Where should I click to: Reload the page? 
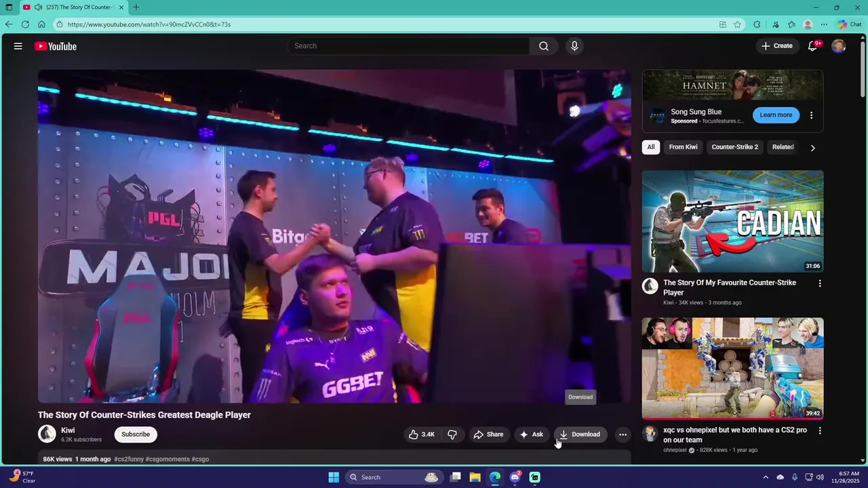pyautogui.click(x=25, y=24)
